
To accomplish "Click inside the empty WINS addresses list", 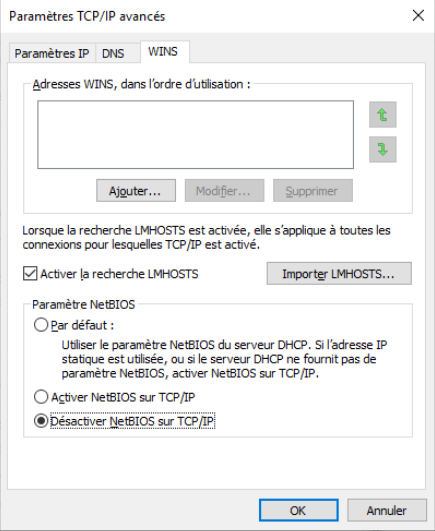I will pyautogui.click(x=195, y=134).
